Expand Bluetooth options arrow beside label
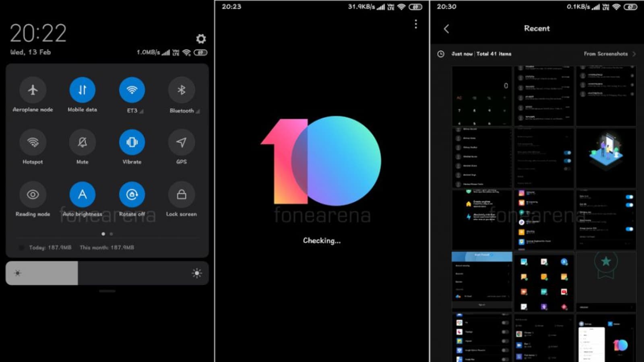Screen dimensions: 644x362 click(198, 111)
